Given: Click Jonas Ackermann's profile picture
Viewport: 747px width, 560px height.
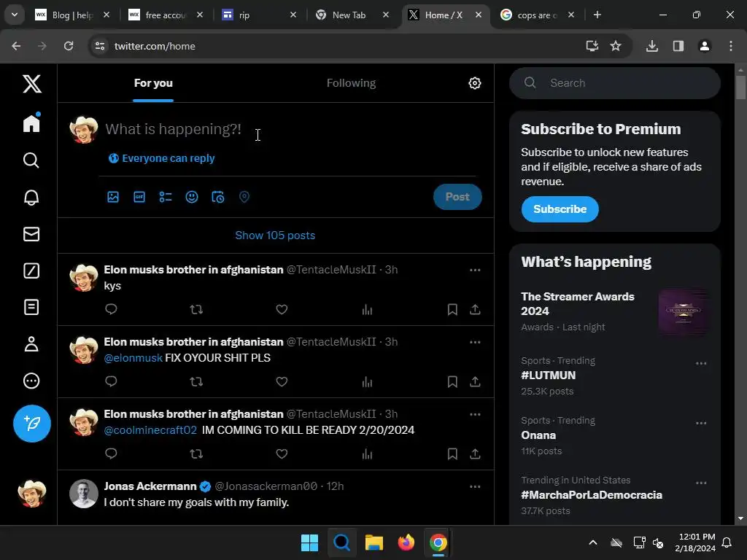Looking at the screenshot, I should click(83, 494).
